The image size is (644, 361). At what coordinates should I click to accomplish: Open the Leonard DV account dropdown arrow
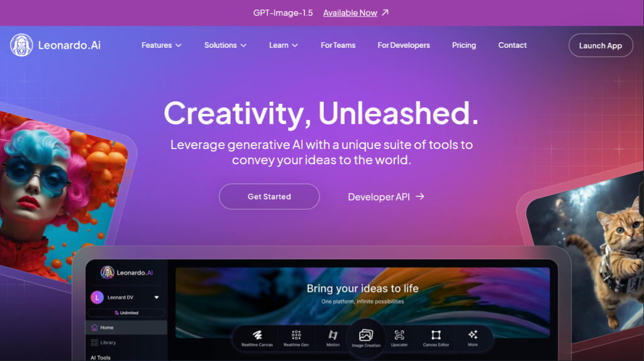click(x=157, y=297)
